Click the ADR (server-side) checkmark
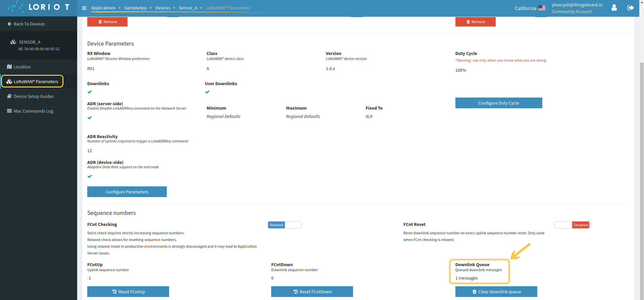Screen dimensions: 644x300 [x=90, y=118]
